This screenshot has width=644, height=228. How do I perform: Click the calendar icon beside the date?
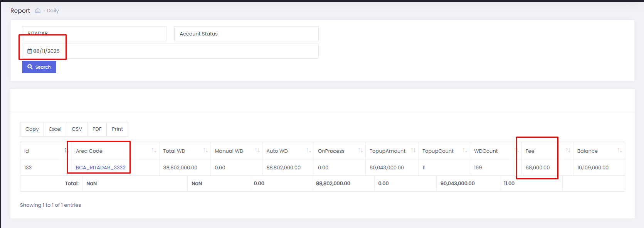tap(30, 51)
